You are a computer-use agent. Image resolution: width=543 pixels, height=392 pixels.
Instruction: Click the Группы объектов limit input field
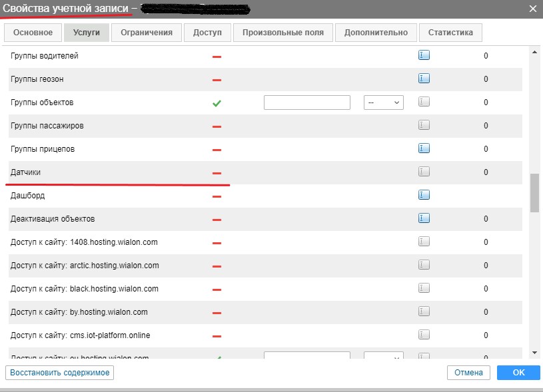(307, 102)
